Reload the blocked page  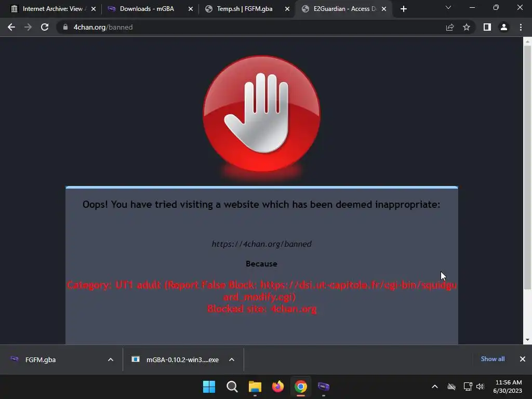[45, 27]
